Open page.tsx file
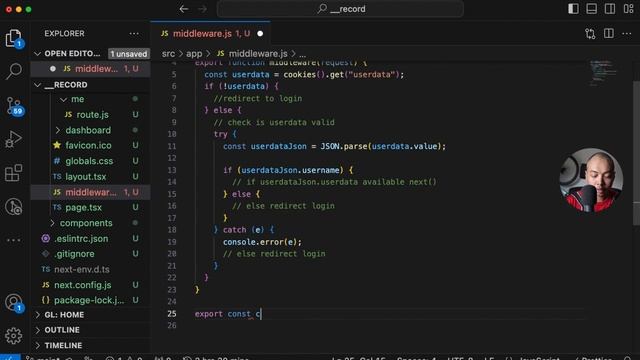 tap(91, 207)
